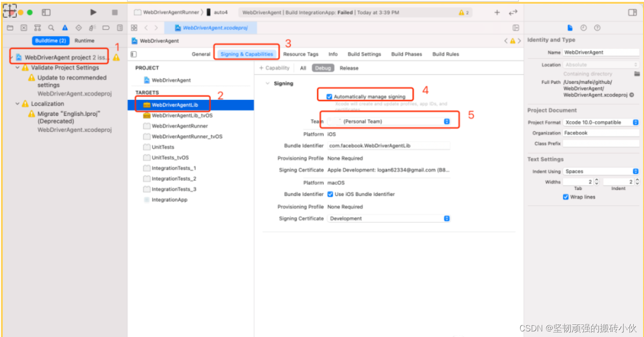Collapse the Localization group
The height and width of the screenshot is (337, 644).
(18, 104)
